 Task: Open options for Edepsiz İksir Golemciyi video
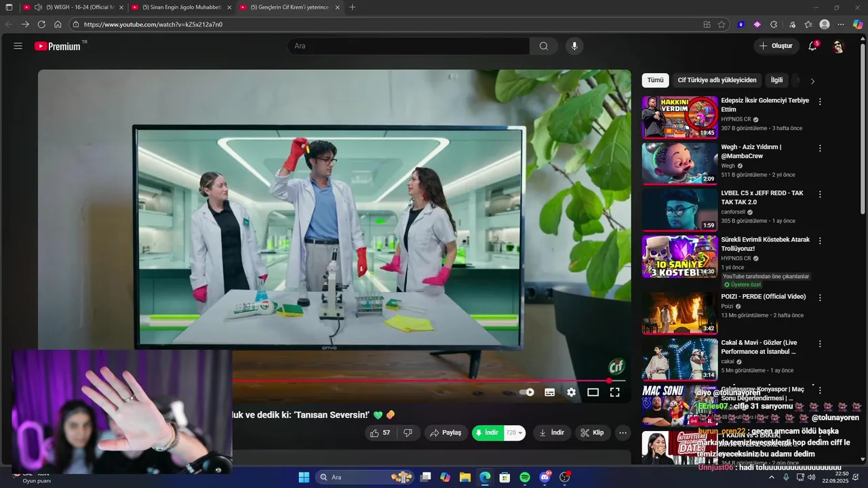coord(820,102)
